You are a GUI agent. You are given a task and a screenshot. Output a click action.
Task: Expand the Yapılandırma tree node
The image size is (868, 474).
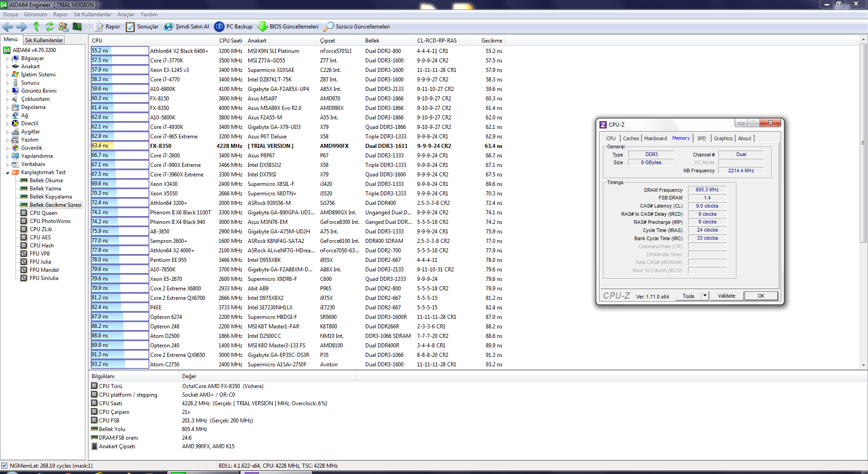(7, 156)
